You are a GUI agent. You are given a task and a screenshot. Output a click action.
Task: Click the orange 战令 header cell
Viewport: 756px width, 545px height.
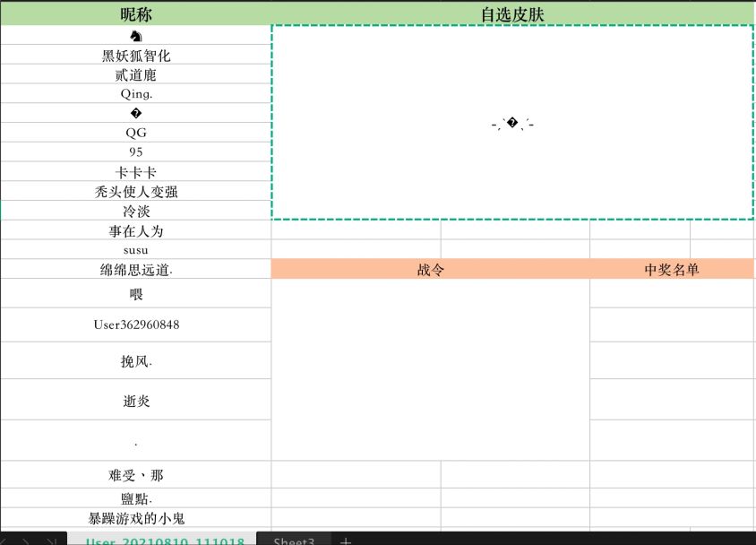click(430, 269)
